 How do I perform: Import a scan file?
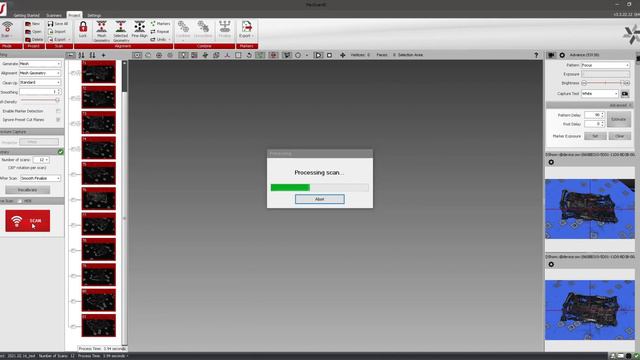[57, 32]
